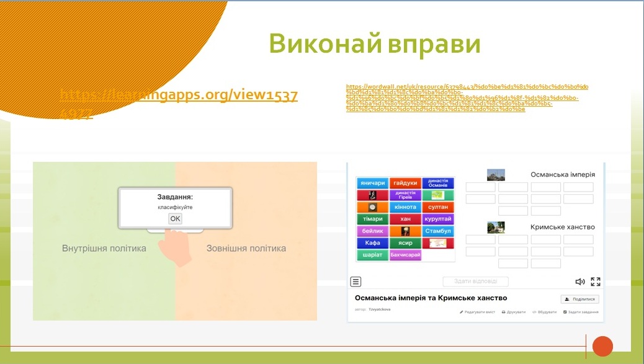Click the Османська імперія mosque thumbnail

(x=496, y=175)
